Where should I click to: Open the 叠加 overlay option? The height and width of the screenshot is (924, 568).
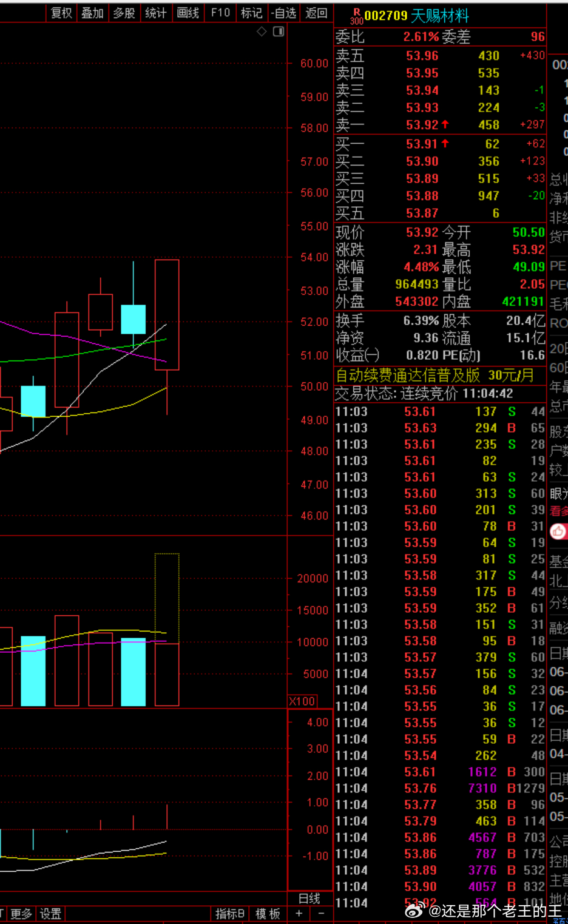[x=93, y=13]
